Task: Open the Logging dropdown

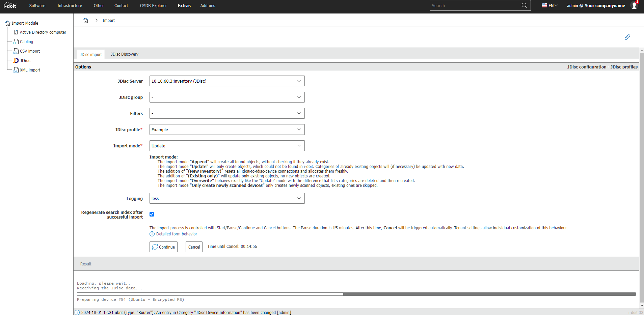Action: click(227, 198)
